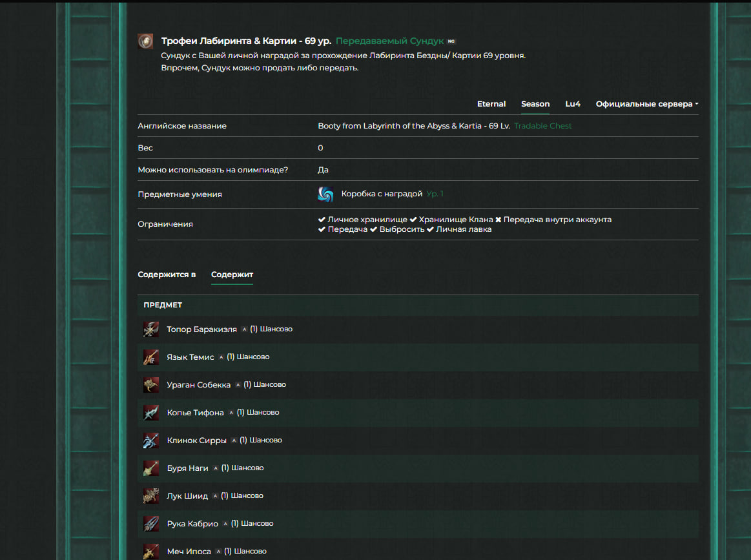Click the Рука Кабрио item icon

tap(151, 524)
